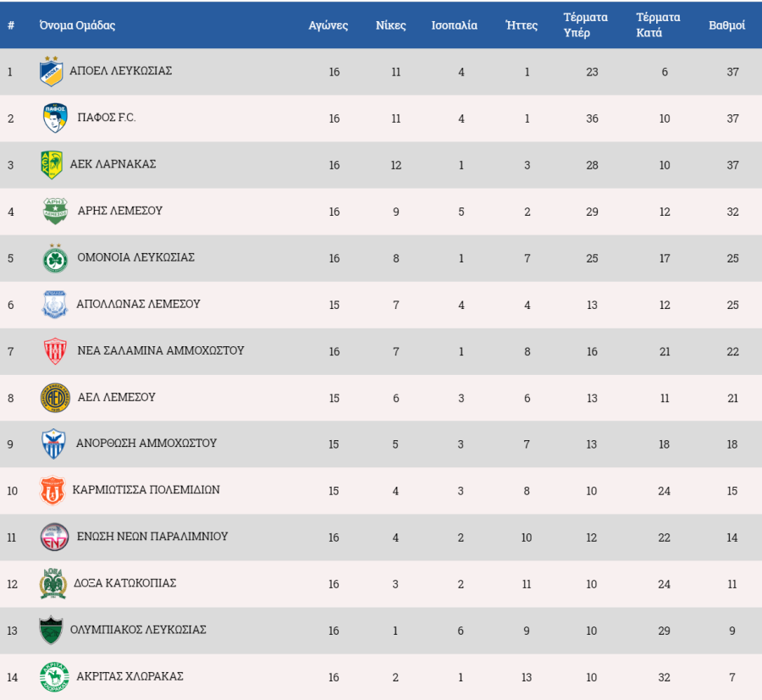Click the Αγώνες column header
Image resolution: width=762 pixels, height=700 pixels.
(329, 25)
